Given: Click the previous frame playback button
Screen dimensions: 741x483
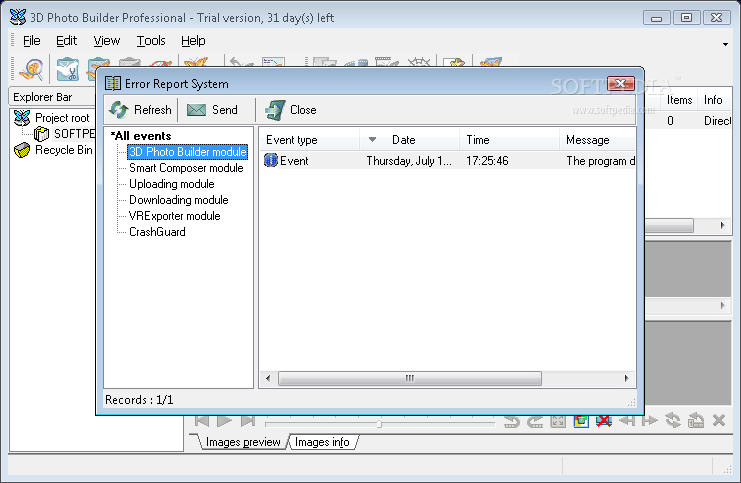Looking at the screenshot, I should click(202, 421).
